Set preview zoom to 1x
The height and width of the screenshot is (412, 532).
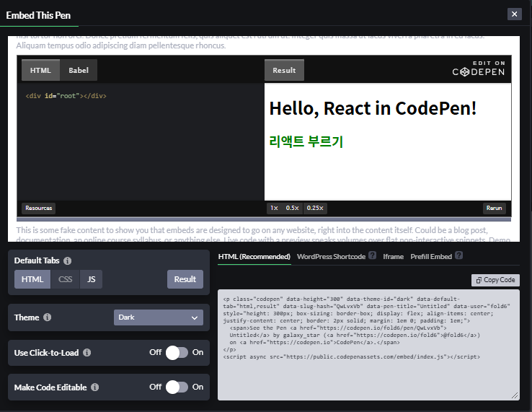(x=274, y=208)
